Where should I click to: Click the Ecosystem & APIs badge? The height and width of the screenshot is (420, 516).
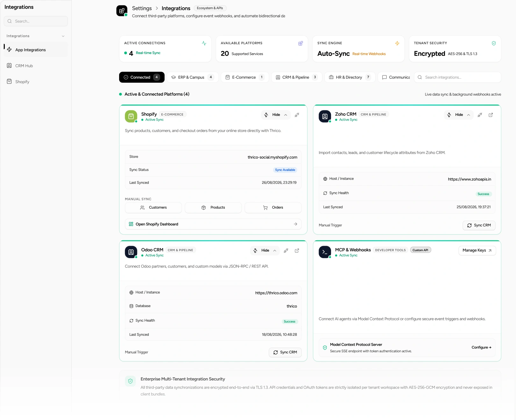pyautogui.click(x=210, y=8)
